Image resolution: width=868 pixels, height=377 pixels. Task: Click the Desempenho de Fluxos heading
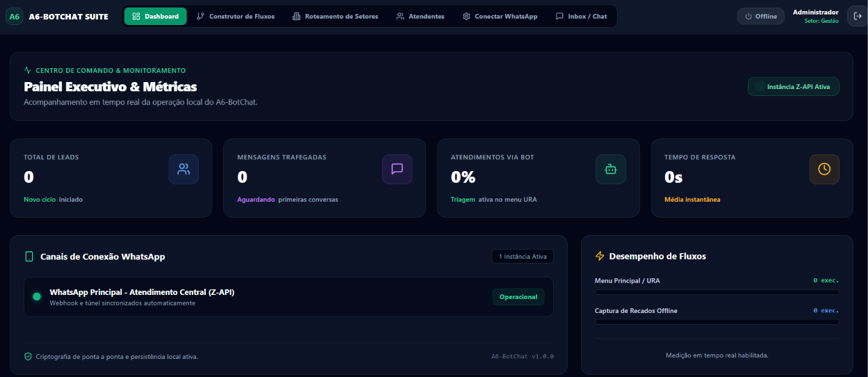(x=657, y=256)
